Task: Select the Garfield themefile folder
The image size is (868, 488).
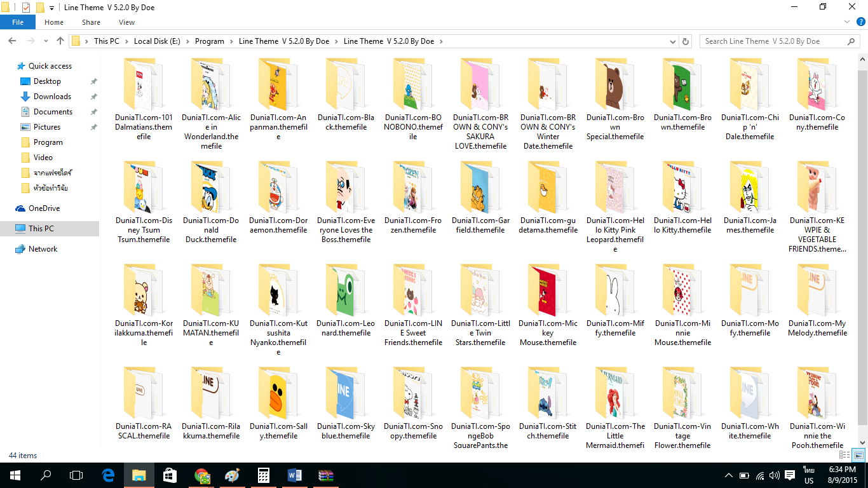Action: (x=481, y=198)
